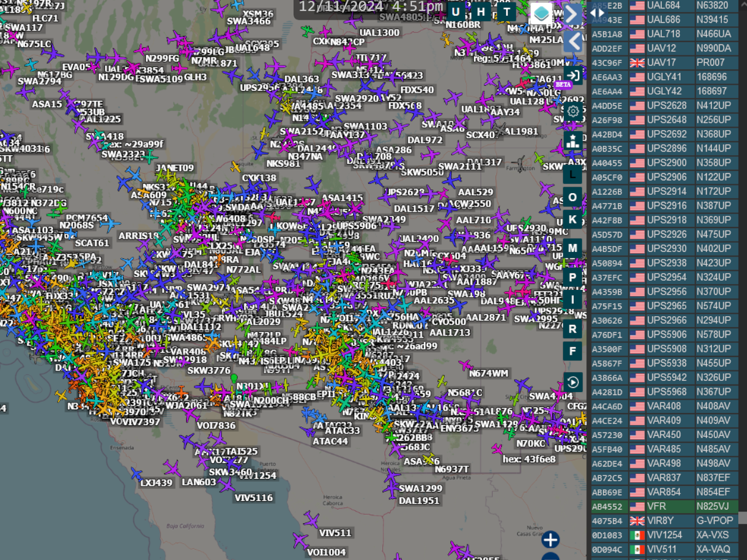Select the VAR408 N408AV row
Image resolution: width=747 pixels, height=560 pixels.
point(664,406)
